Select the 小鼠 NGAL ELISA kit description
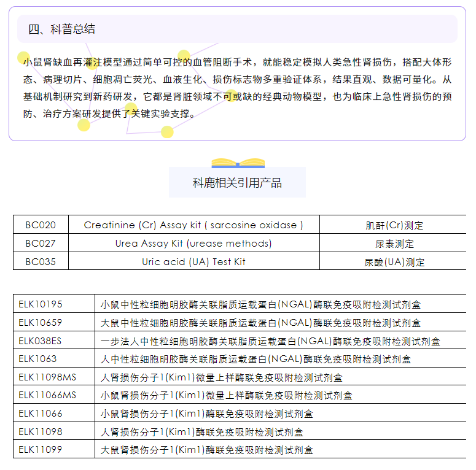This screenshot has width=476, height=470. click(x=260, y=304)
